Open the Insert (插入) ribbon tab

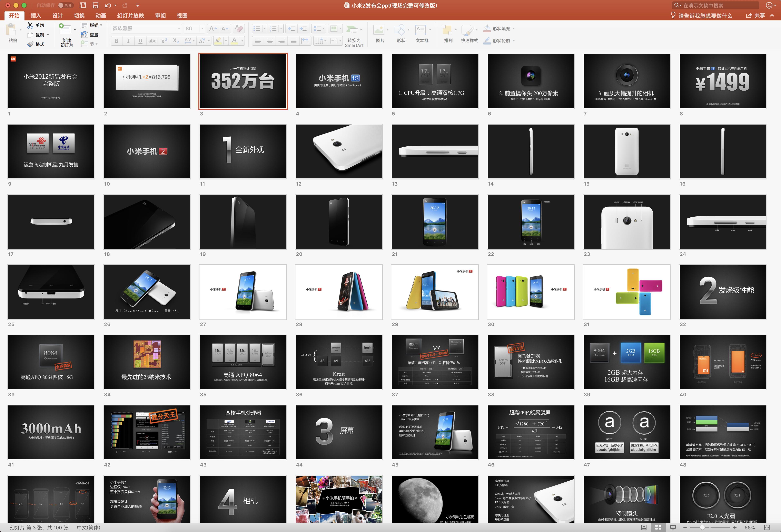pos(36,16)
